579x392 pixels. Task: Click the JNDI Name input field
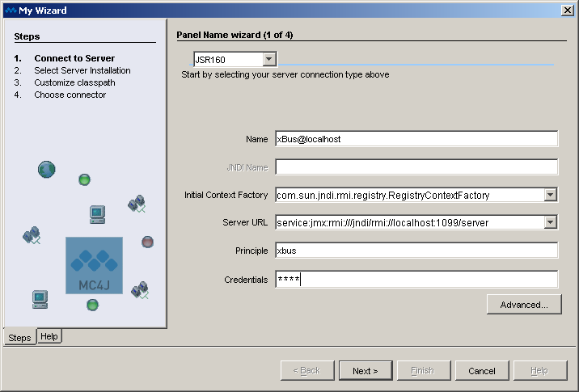(x=416, y=167)
